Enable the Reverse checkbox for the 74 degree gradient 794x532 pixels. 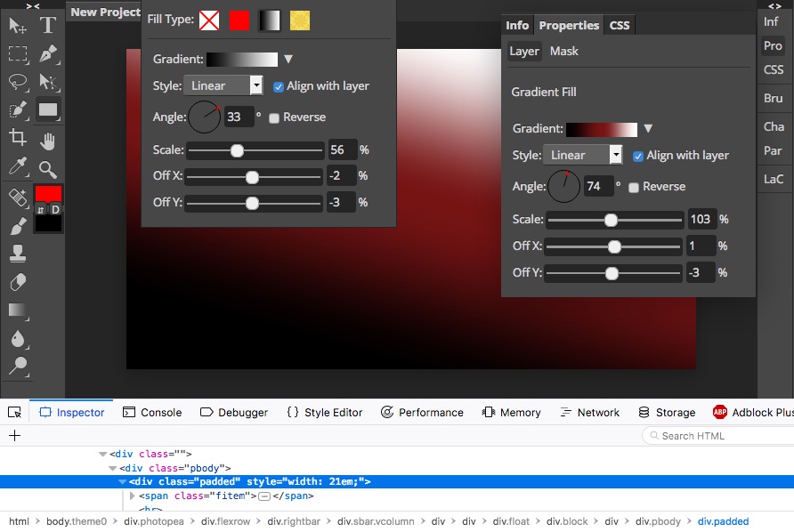pos(636,186)
